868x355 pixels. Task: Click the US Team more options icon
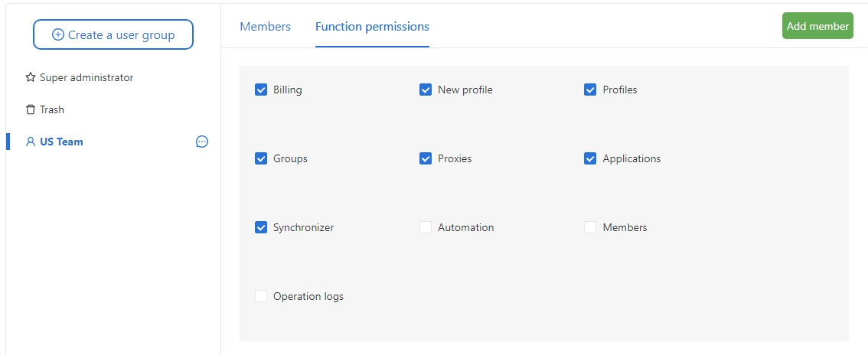click(x=202, y=142)
